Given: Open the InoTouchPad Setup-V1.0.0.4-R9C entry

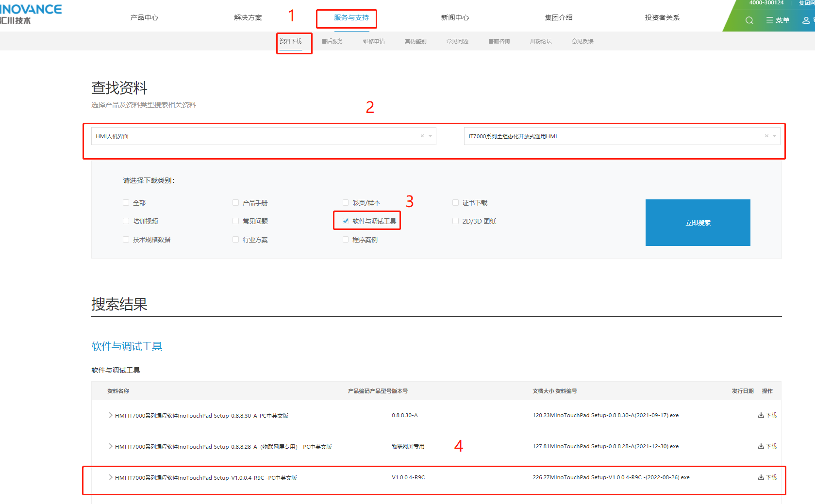Looking at the screenshot, I should 206,478.
